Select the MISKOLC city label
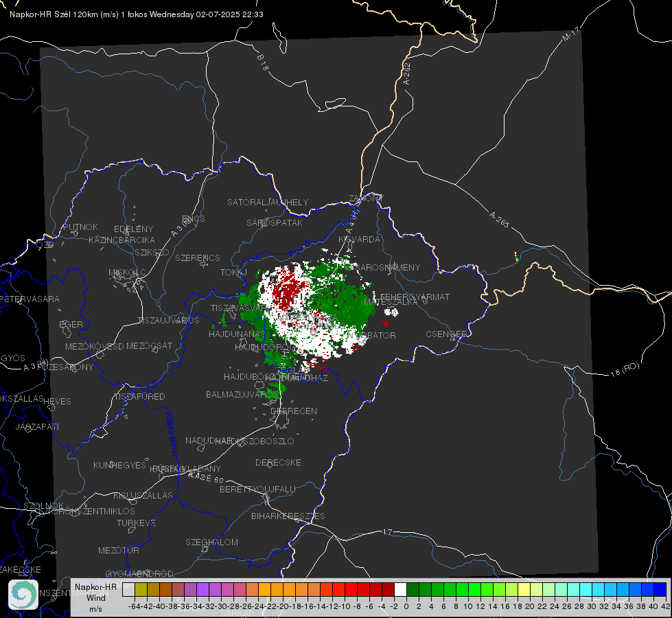 pos(127,273)
